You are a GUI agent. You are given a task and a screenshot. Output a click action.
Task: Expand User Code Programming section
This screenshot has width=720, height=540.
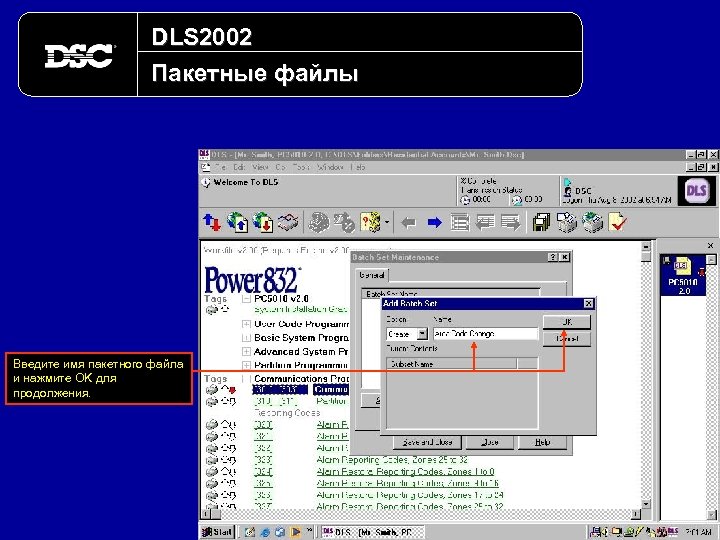246,324
